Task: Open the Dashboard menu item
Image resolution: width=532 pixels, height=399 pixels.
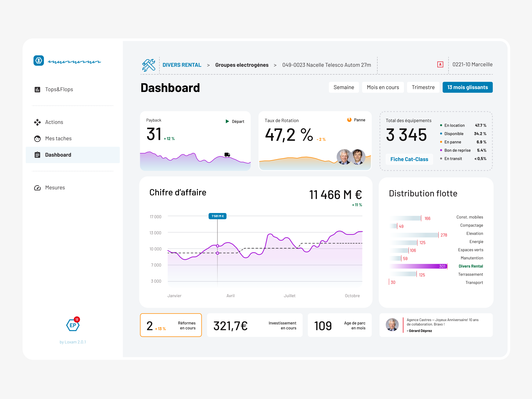Action: point(58,155)
